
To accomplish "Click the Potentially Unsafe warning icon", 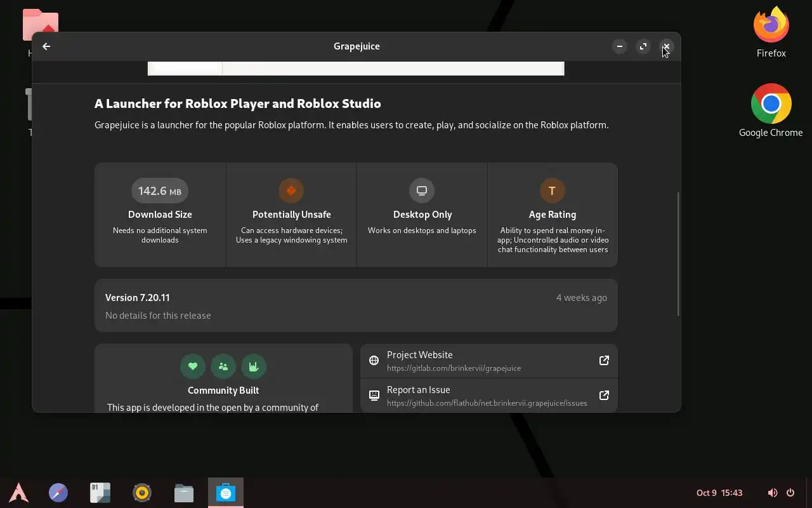I will click(291, 190).
